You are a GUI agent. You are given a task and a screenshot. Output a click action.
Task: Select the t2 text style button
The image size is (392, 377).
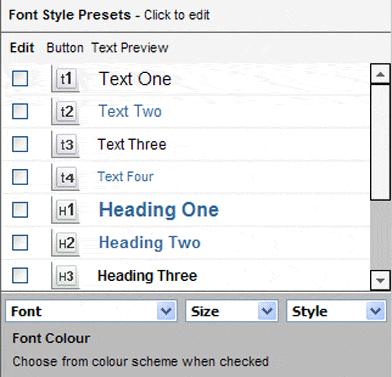click(66, 111)
